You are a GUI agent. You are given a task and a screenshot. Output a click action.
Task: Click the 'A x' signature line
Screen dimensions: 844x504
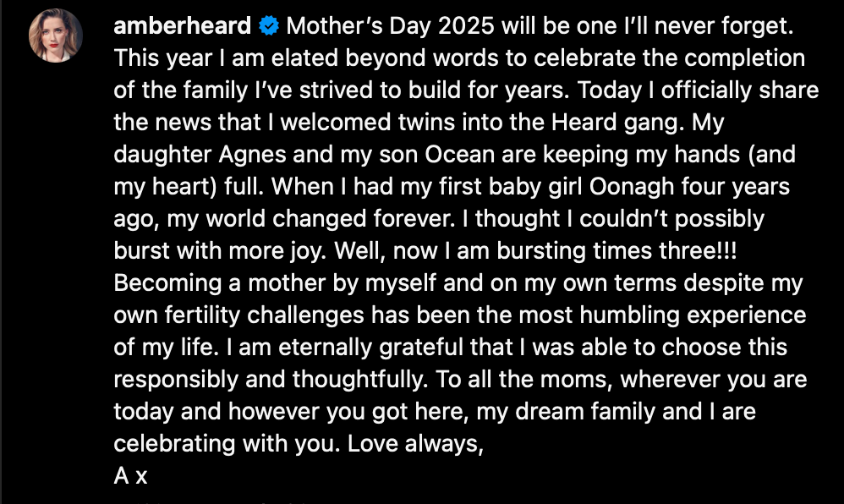click(x=130, y=476)
